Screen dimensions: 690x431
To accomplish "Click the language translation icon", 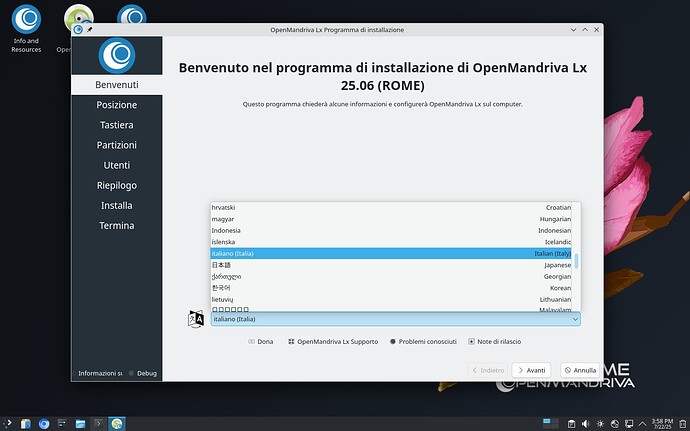I will (x=196, y=319).
